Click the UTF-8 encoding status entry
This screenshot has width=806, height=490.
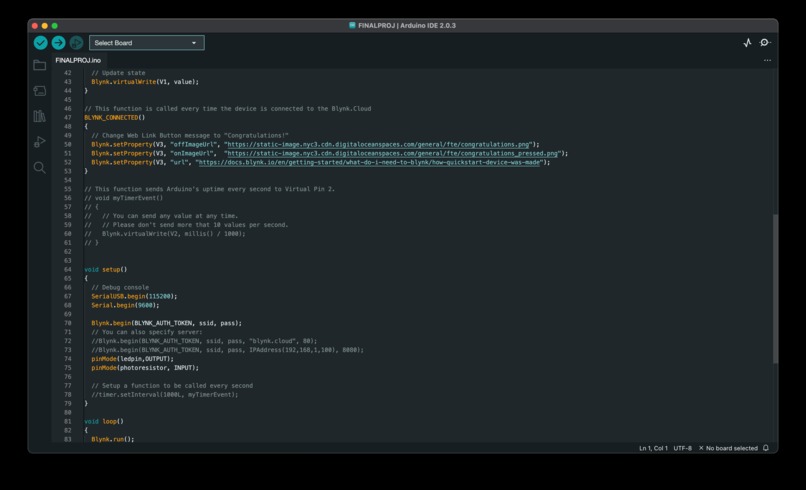[683, 448]
